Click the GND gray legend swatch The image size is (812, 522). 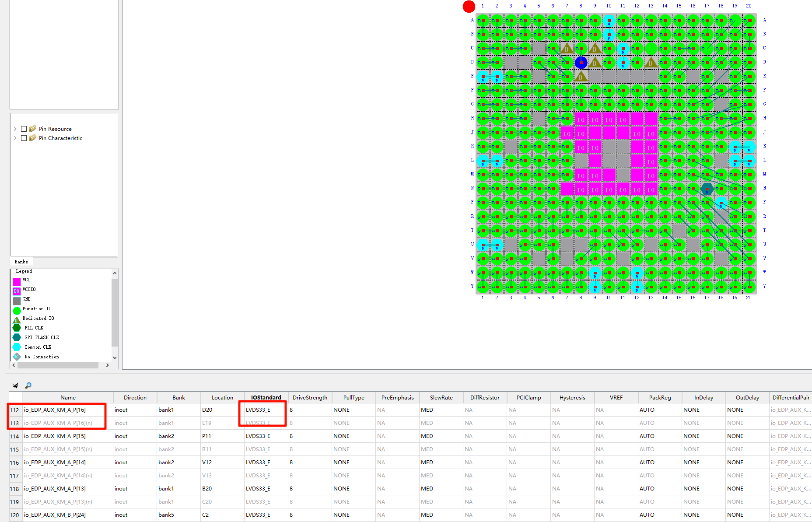coord(17,301)
